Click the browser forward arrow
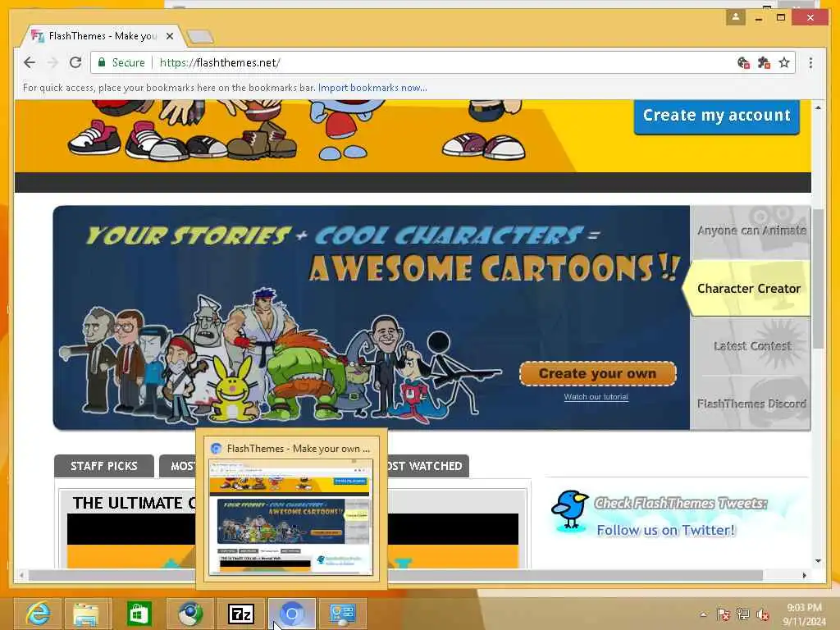 pos(52,62)
